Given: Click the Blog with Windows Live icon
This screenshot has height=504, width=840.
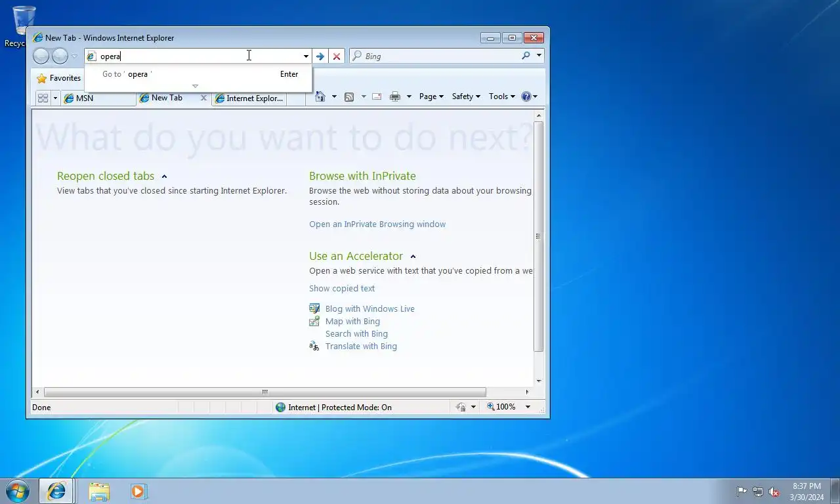Looking at the screenshot, I should [314, 308].
